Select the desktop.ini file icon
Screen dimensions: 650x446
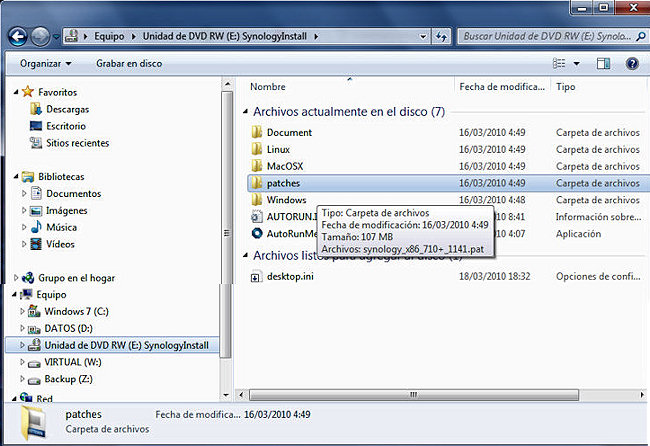(x=257, y=276)
